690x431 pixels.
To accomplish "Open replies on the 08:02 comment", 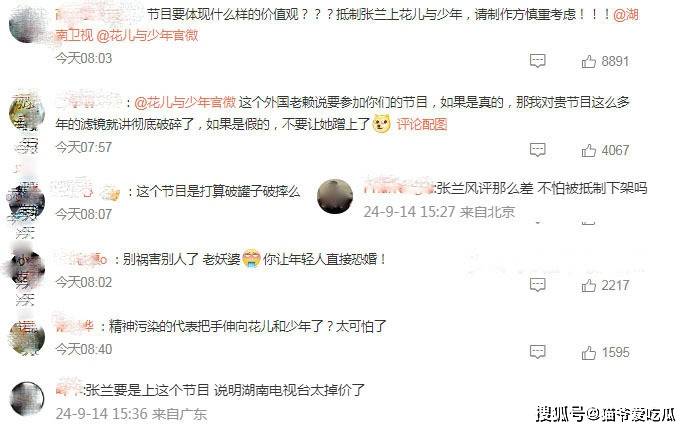I will (x=537, y=285).
